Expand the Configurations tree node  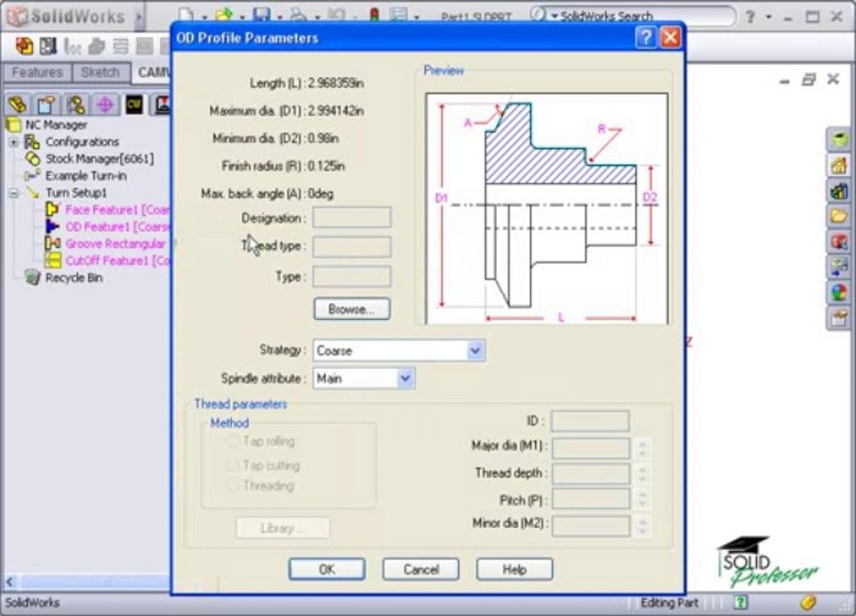coord(14,142)
